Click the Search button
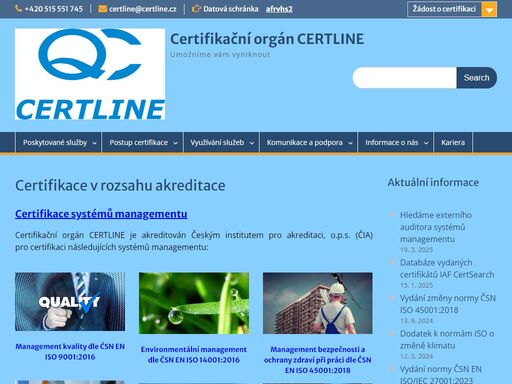512x384 pixels. [x=477, y=78]
